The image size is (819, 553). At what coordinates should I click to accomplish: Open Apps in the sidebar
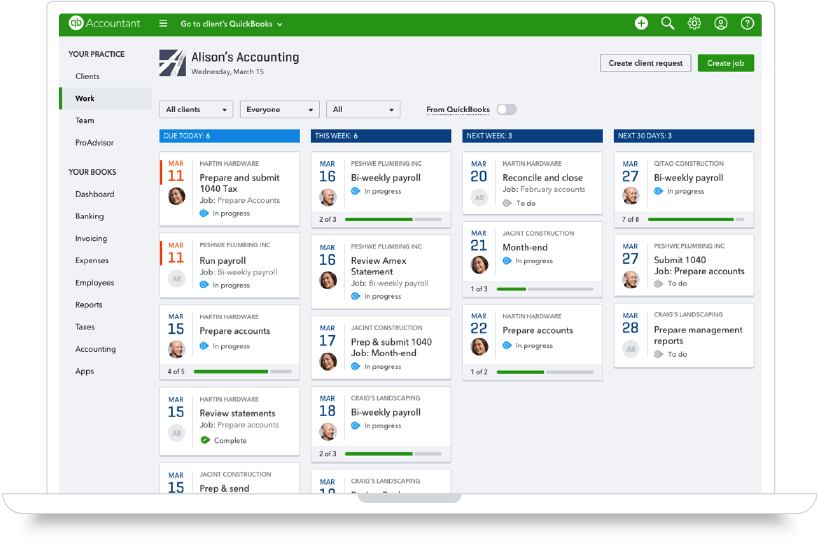pos(85,371)
